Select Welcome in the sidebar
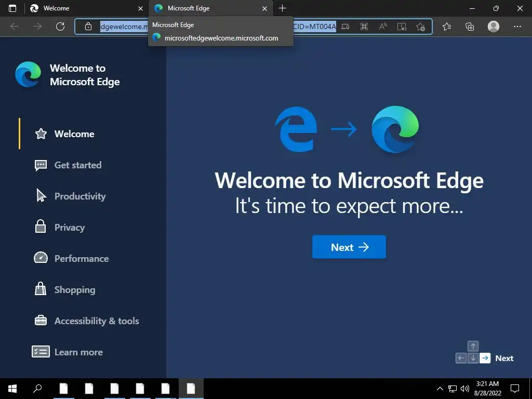Image resolution: width=532 pixels, height=399 pixels. pyautogui.click(x=74, y=134)
